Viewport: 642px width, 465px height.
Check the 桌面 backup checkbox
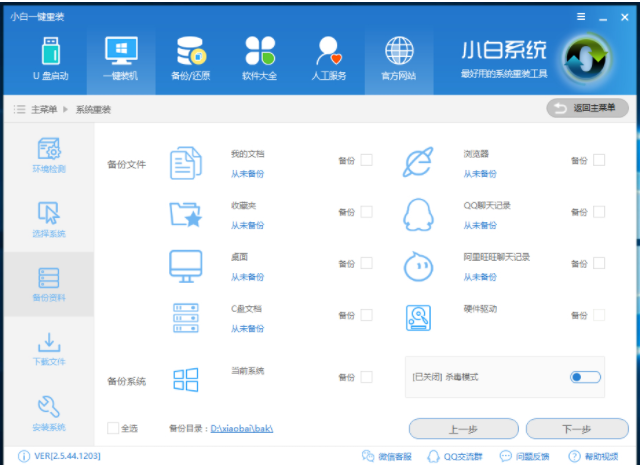click(x=366, y=263)
